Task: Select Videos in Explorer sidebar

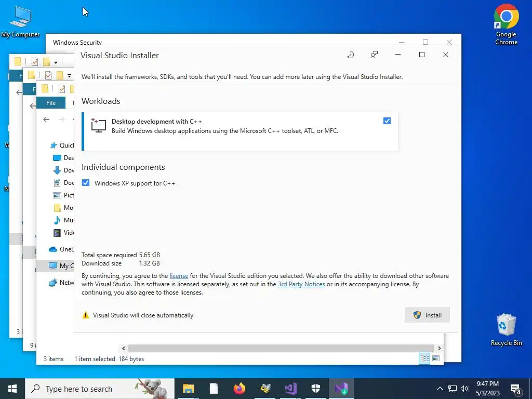Action: point(63,233)
